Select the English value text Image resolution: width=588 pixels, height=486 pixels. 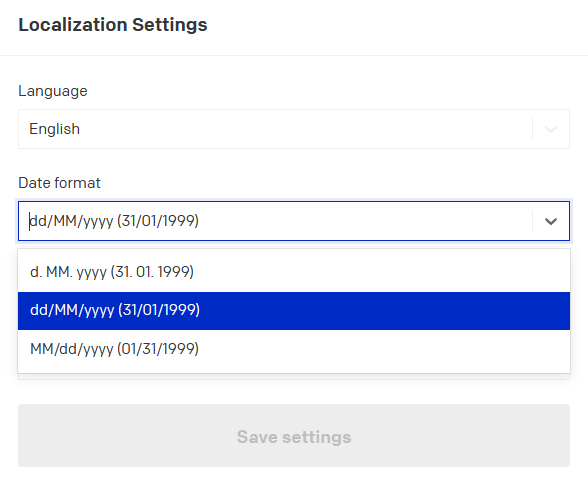point(55,129)
